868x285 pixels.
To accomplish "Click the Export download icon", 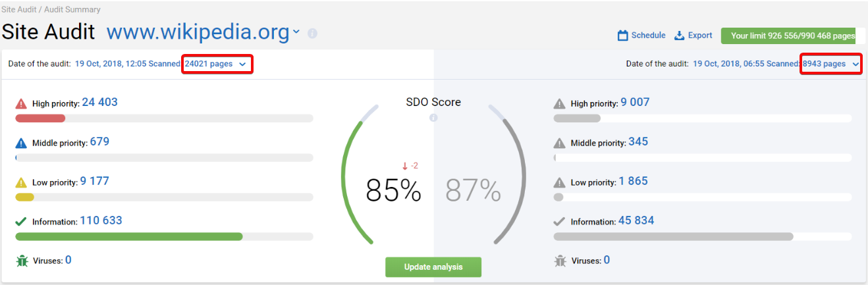I will pos(680,36).
